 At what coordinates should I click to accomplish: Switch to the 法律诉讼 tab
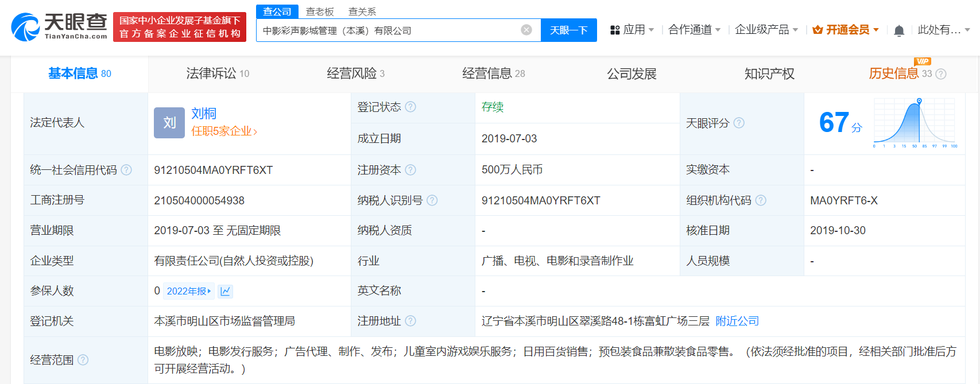point(218,73)
